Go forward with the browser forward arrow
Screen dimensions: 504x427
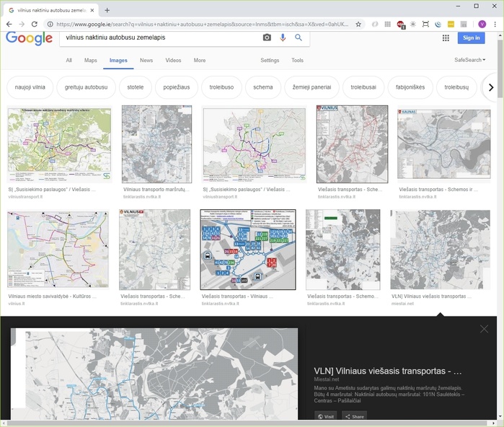pyautogui.click(x=22, y=24)
